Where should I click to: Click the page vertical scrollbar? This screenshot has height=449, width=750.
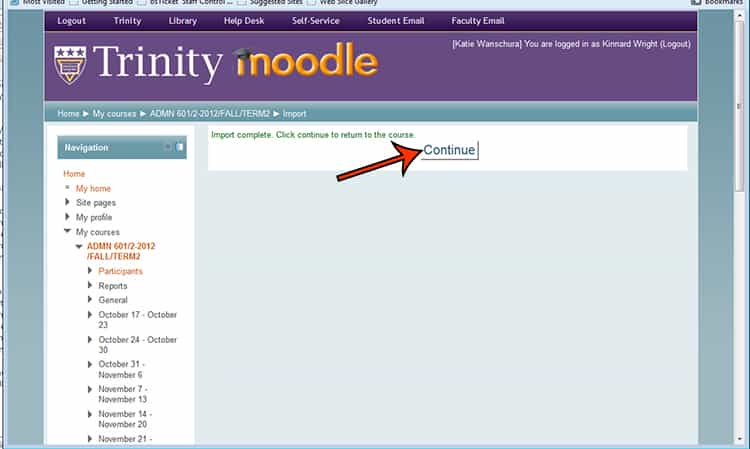741,200
